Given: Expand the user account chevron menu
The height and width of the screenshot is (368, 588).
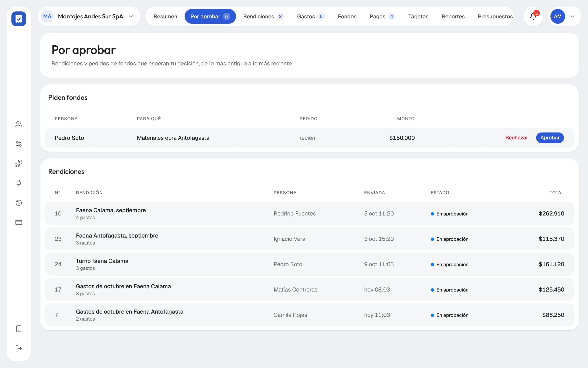Looking at the screenshot, I should tap(572, 16).
